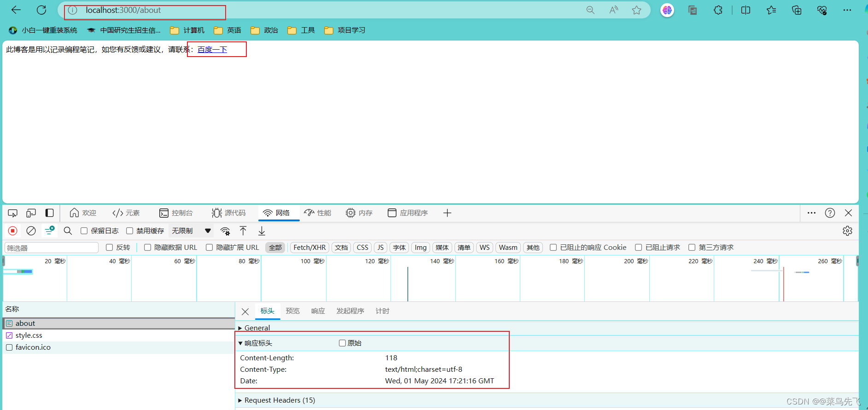The width and height of the screenshot is (868, 410).
Task: Enable the 保留日志 checkbox
Action: pos(84,231)
